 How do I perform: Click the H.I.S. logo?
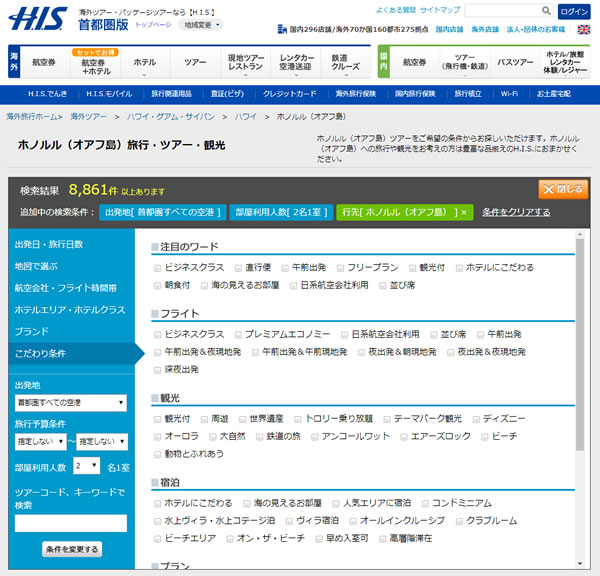[40, 18]
